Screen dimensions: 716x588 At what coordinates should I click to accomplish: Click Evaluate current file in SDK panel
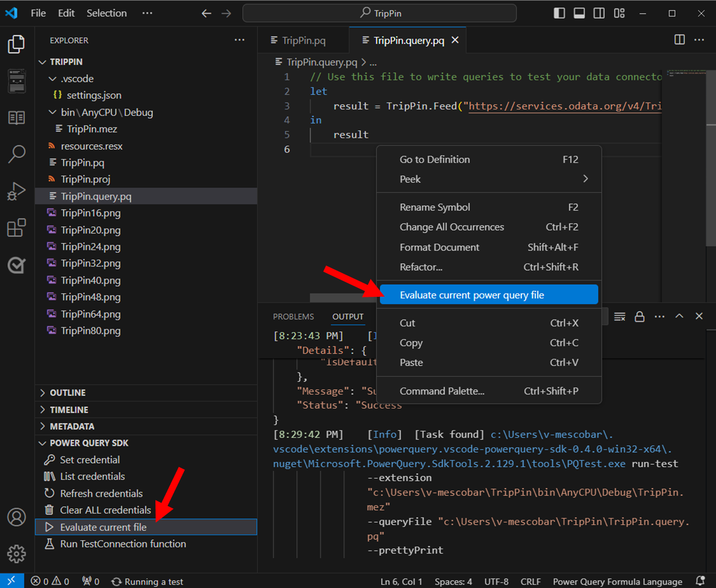pyautogui.click(x=103, y=527)
